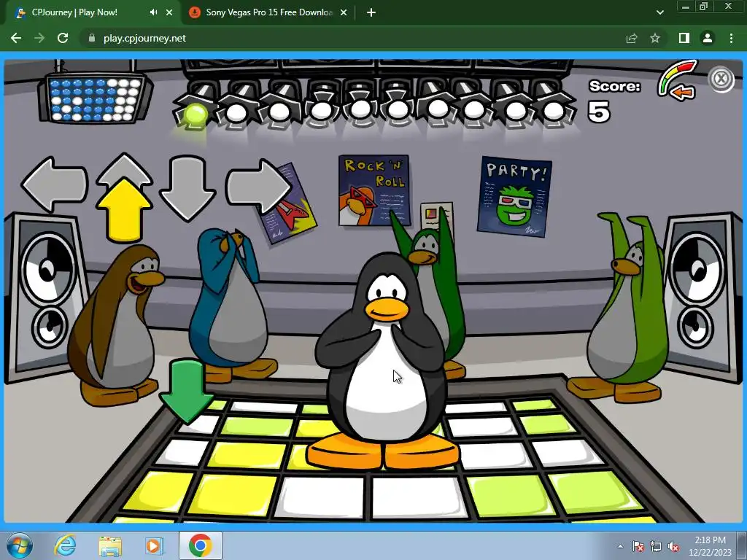Switch to CPJourney Play Now tab
747x560 pixels.
[74, 12]
